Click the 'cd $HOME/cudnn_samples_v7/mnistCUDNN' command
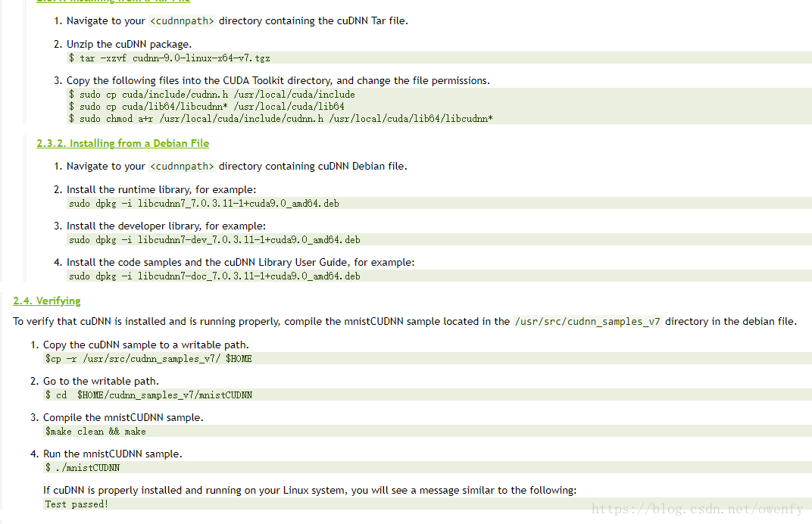This screenshot has height=524, width=812. click(148, 395)
